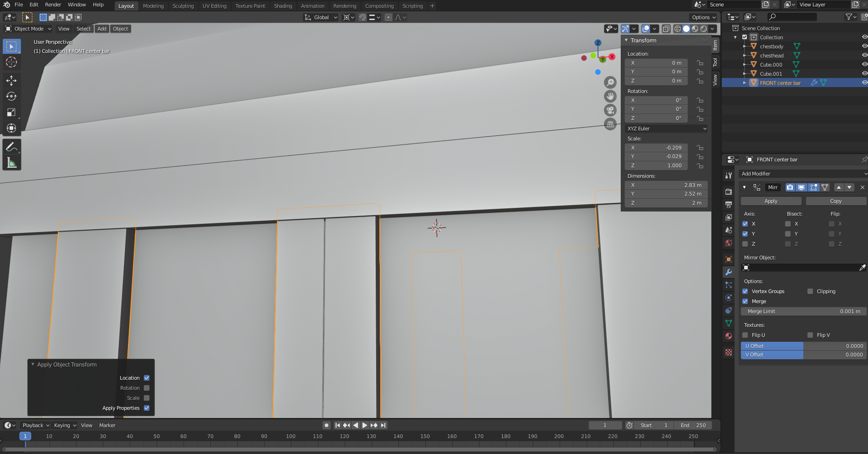868x454 pixels.
Task: Open the Add Modifier dropdown
Action: [x=804, y=174]
